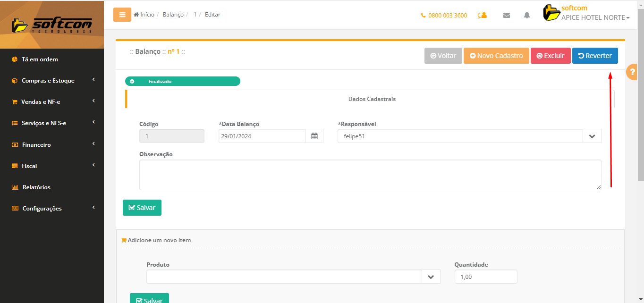Screen dimensions: 644x303
Task: Click the Reverter button
Action: 595,56
